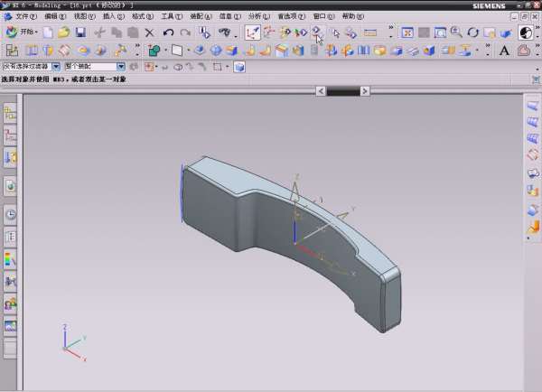
Task: Select the Zoom magnifier tool
Action: 456,33
